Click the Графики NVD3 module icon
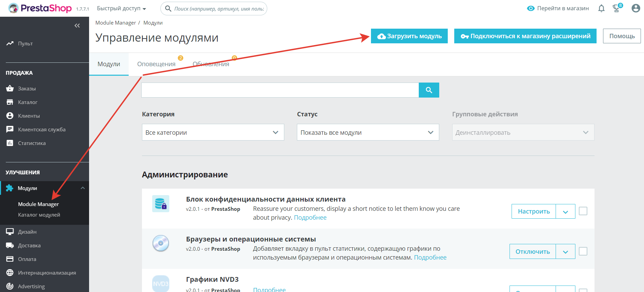The width and height of the screenshot is (644, 292). point(161,283)
